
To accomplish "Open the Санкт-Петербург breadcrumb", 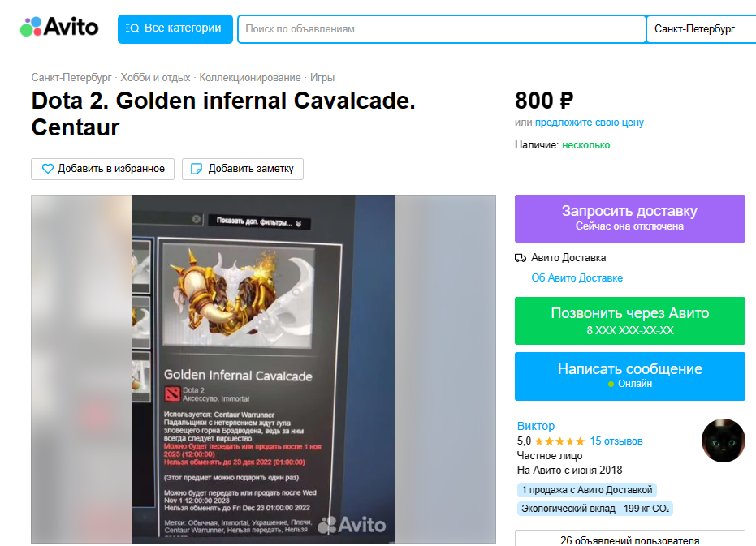I will [71, 78].
